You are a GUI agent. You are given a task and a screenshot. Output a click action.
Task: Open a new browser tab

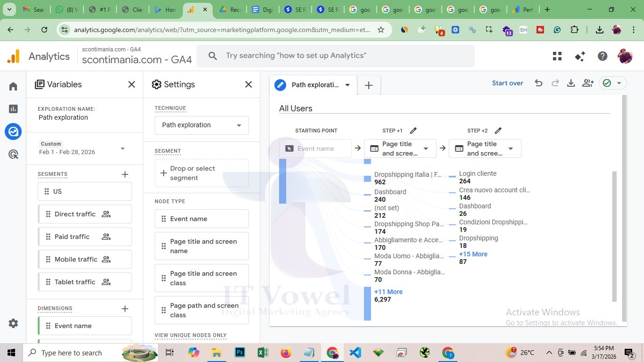tap(547, 9)
